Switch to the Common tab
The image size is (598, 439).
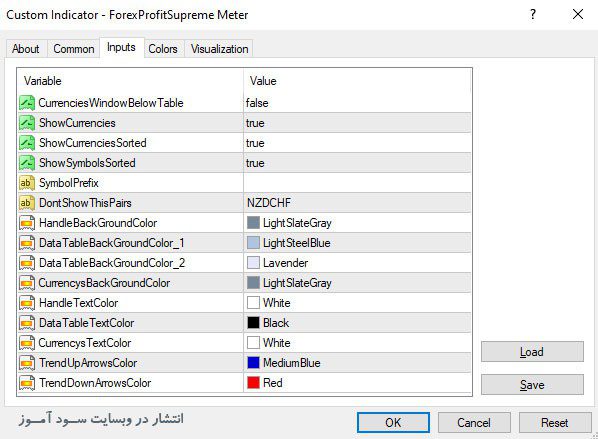[74, 49]
